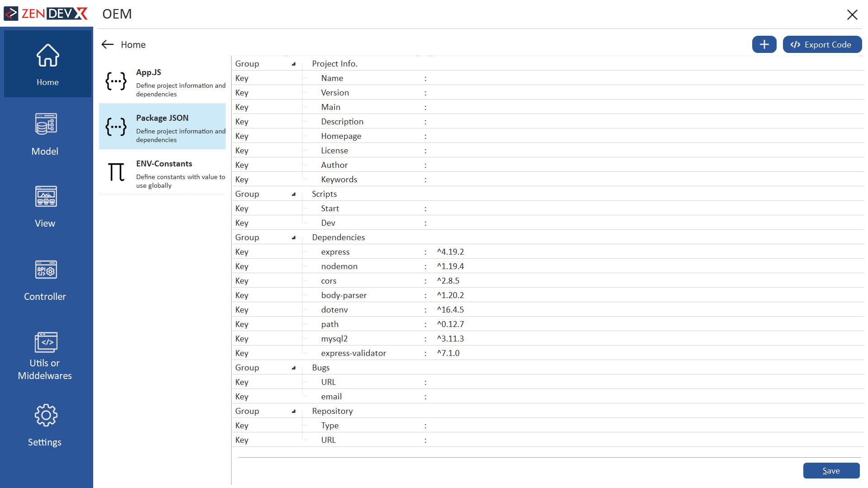
Task: Open the Model section icon
Action: click(46, 124)
